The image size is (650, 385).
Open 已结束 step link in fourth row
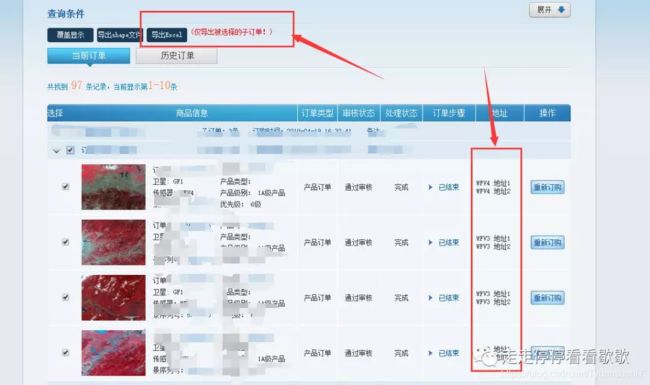tap(449, 353)
